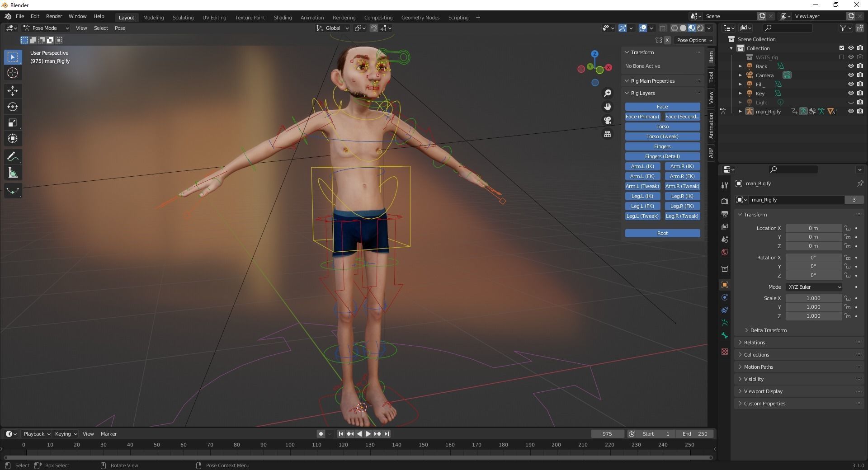
Task: Open the Pose Mode dropdown
Action: pos(46,28)
